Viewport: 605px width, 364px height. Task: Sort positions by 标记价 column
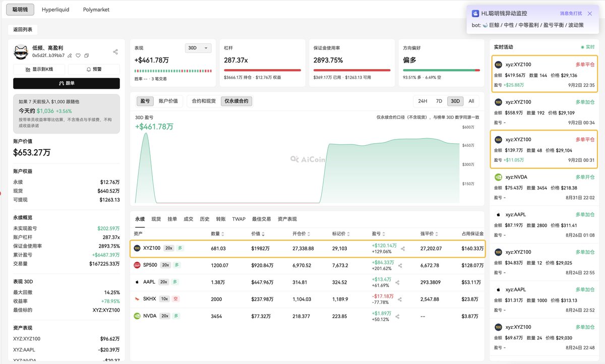pos(348,234)
